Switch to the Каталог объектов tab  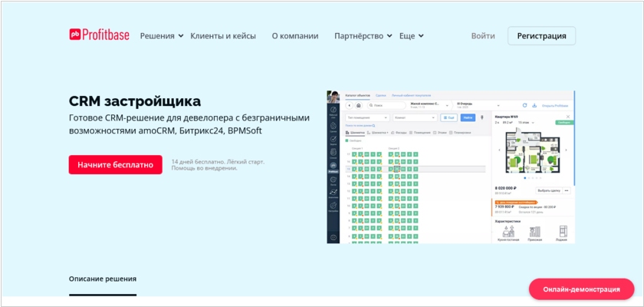click(358, 95)
